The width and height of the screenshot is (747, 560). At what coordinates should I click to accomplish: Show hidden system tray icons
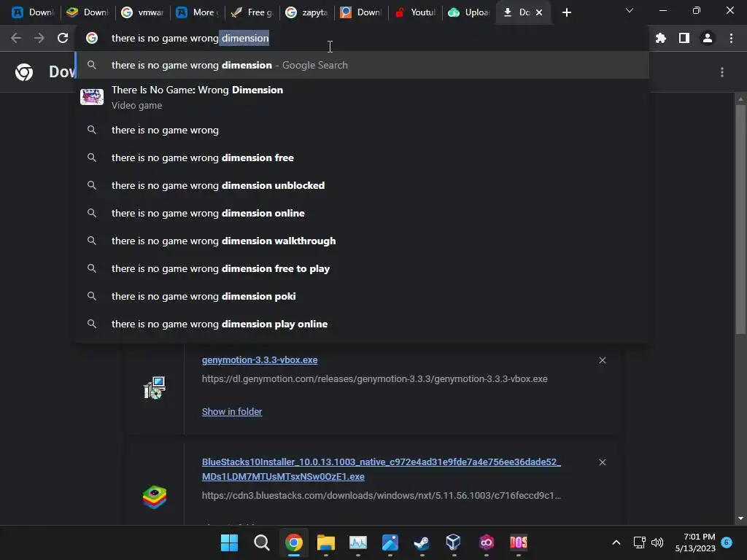616,542
